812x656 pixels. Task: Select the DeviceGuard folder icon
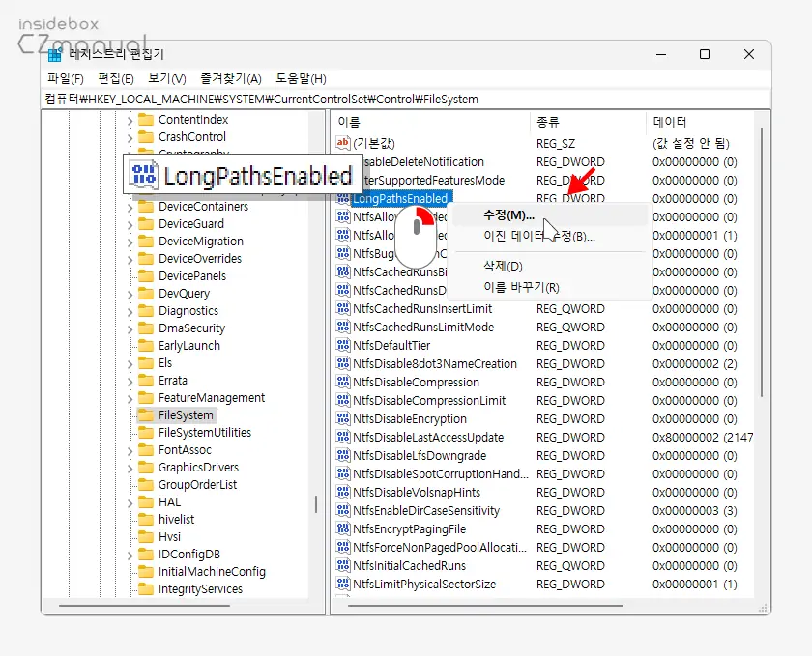point(145,223)
